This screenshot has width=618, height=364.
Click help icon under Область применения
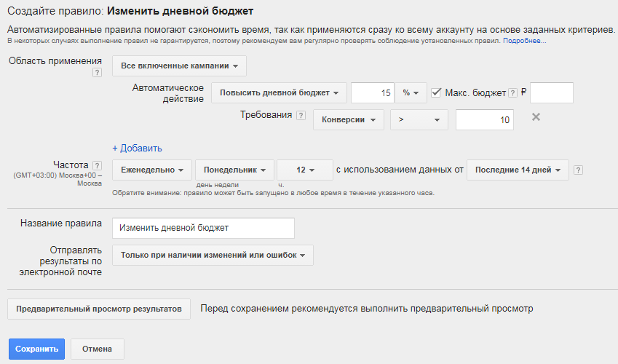97,73
